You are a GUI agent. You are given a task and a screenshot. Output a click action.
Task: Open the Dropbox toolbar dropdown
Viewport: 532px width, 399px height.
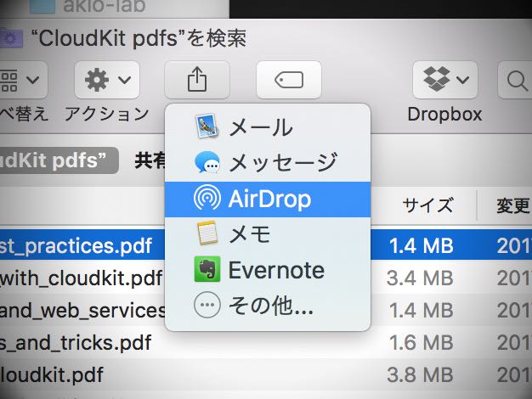click(445, 80)
